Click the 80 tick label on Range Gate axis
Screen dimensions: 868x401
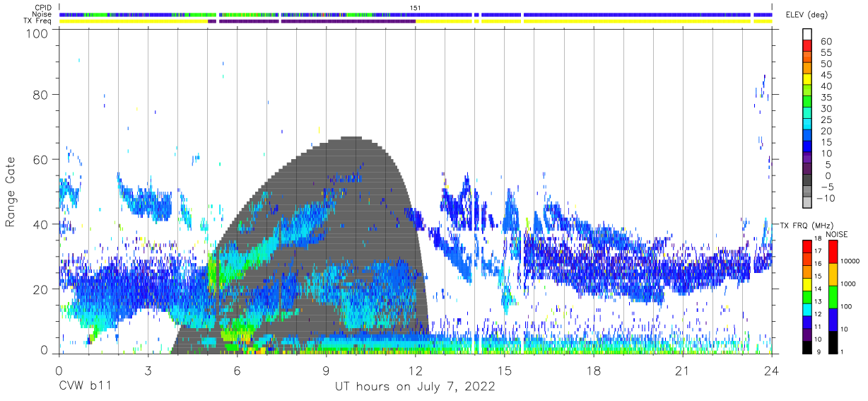41,94
